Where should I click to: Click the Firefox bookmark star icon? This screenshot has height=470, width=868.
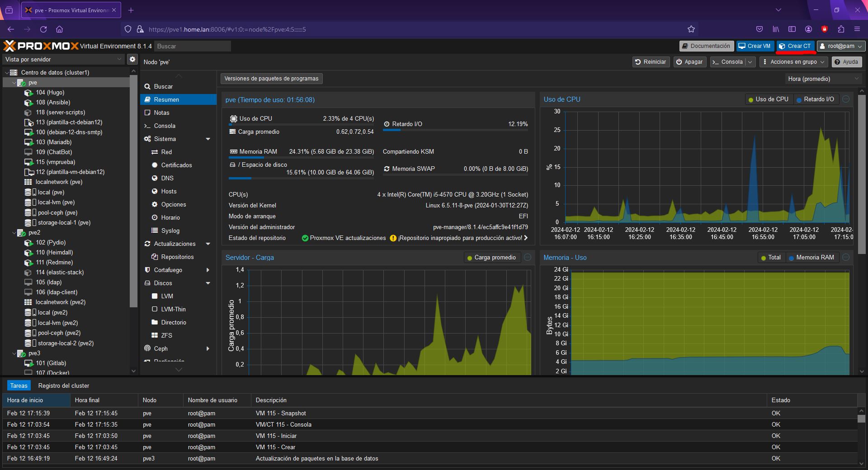tap(691, 29)
